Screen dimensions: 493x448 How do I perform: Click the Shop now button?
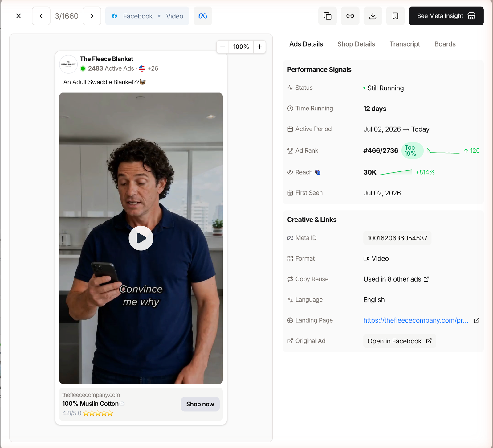[x=200, y=404]
